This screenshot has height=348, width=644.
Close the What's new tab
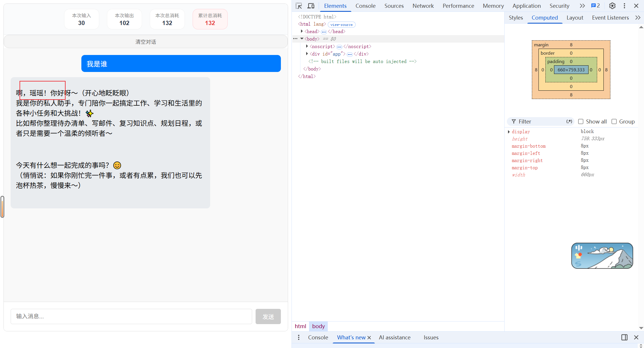[x=369, y=338]
